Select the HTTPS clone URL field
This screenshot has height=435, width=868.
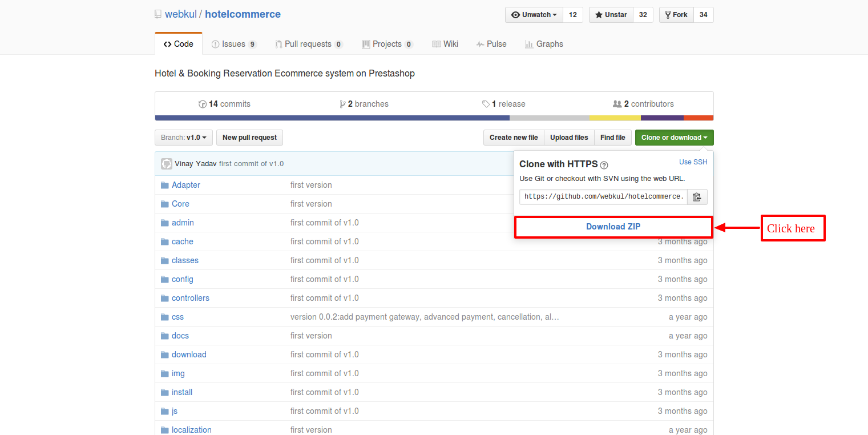click(x=603, y=197)
